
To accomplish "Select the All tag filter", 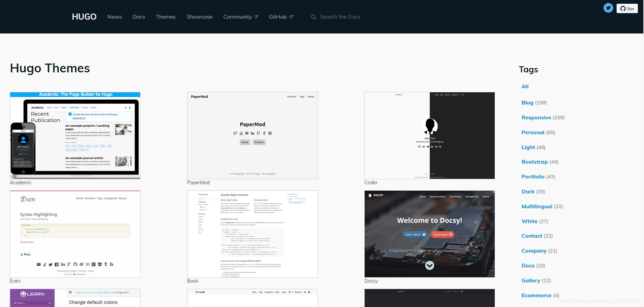I will click(525, 87).
